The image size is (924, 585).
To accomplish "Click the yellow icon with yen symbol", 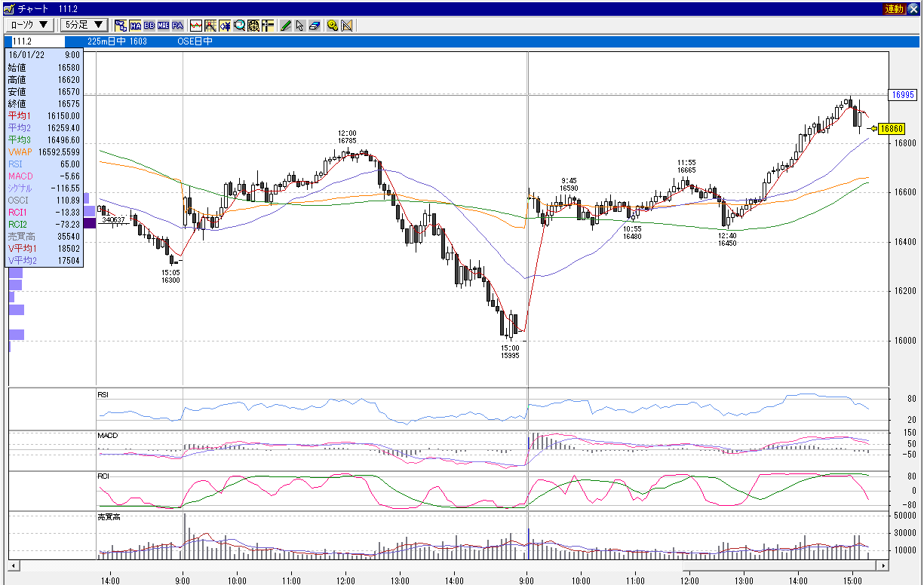I will click(x=225, y=25).
